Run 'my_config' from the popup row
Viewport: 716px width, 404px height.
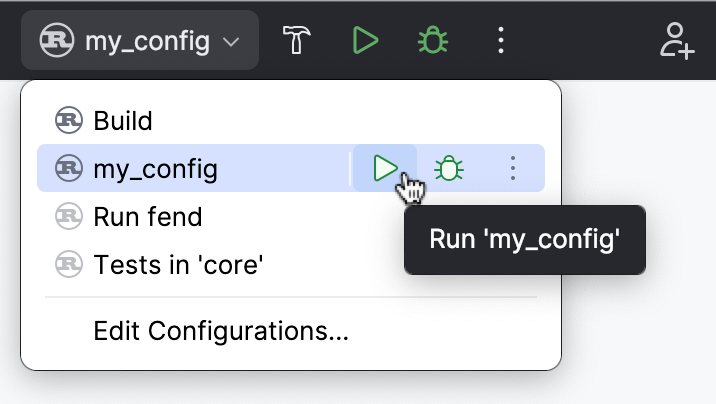[385, 168]
